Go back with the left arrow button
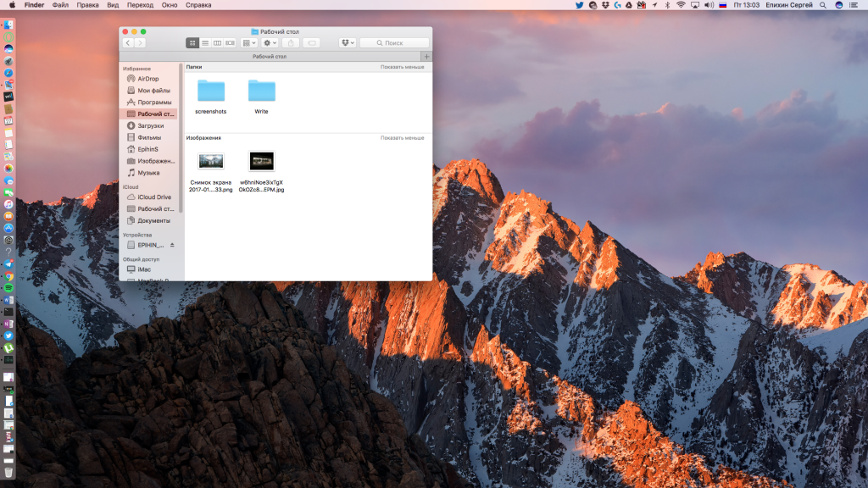The width and height of the screenshot is (868, 488). coord(128,42)
